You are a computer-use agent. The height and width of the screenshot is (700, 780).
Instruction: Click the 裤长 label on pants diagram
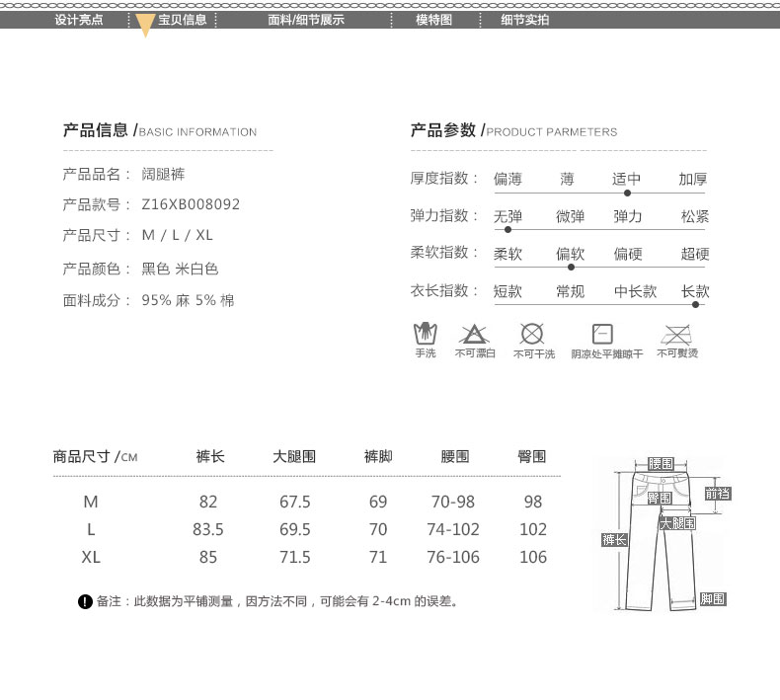(x=614, y=540)
